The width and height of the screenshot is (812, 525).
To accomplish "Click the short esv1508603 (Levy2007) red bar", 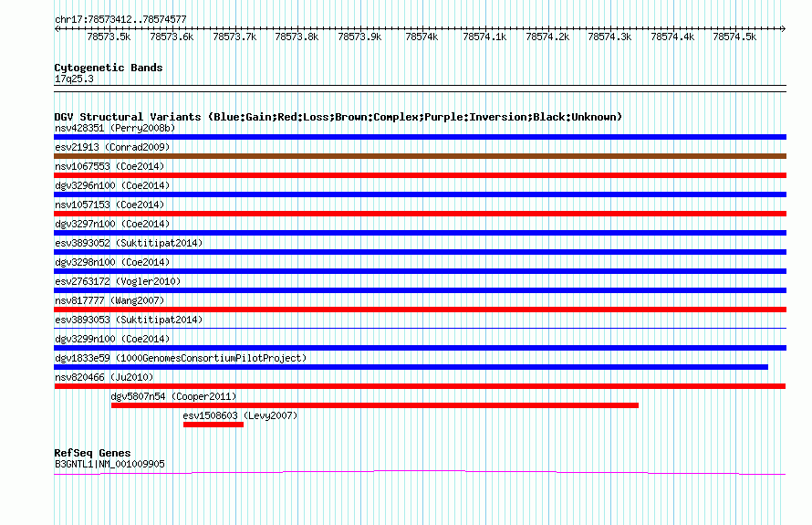I will click(213, 425).
